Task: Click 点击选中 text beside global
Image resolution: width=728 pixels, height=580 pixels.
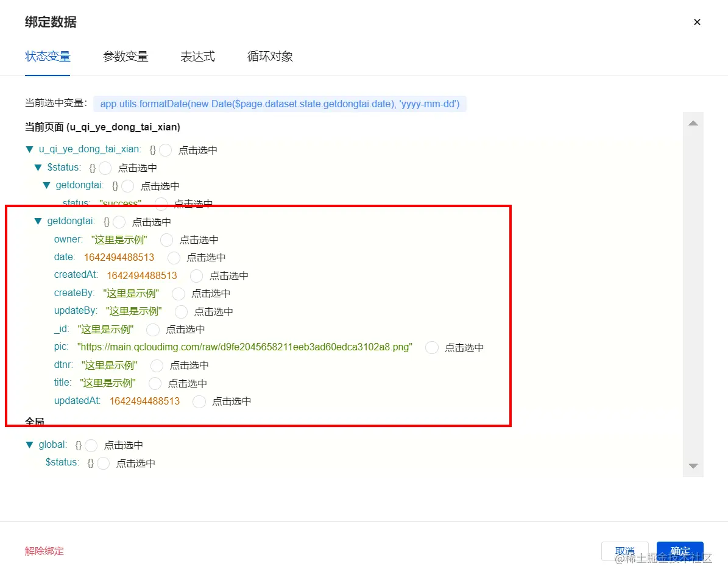Action: (x=124, y=445)
